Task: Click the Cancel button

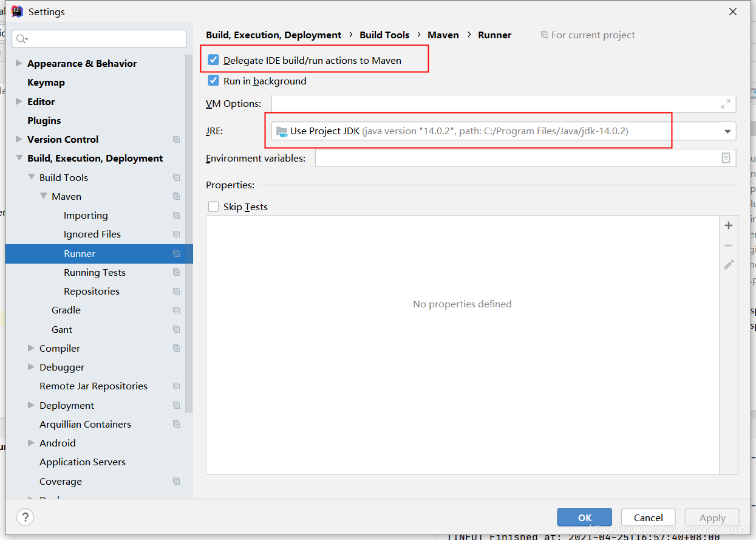Action: point(649,518)
